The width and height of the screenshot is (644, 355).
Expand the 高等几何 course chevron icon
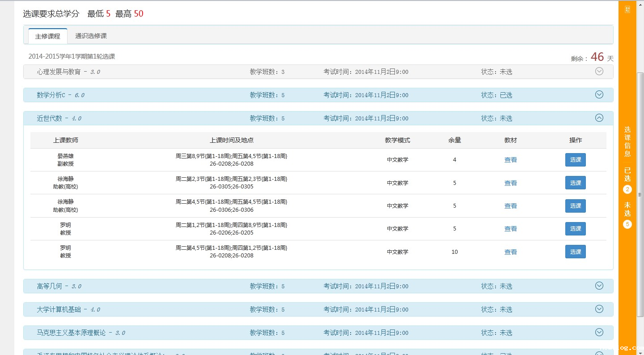point(599,286)
